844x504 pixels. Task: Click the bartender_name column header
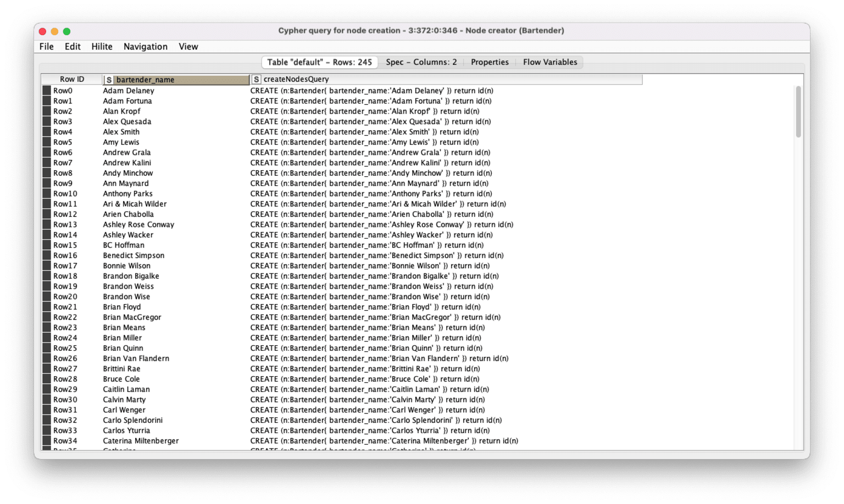pyautogui.click(x=176, y=80)
